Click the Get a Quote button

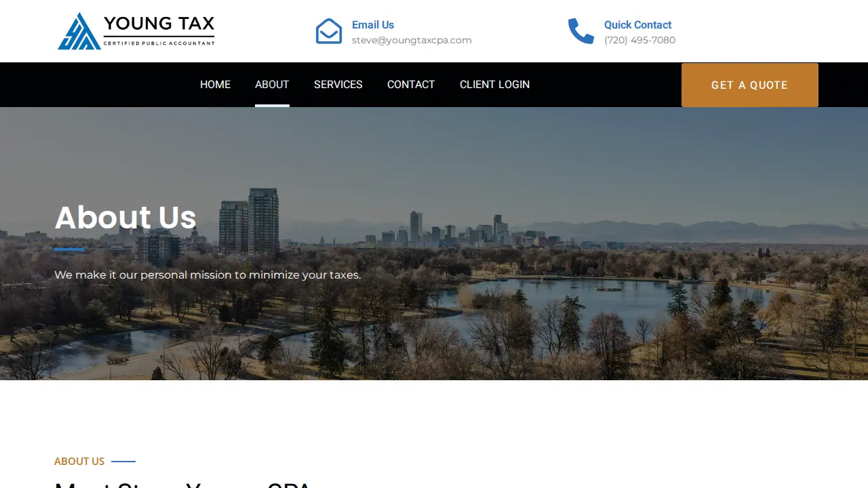(x=750, y=85)
